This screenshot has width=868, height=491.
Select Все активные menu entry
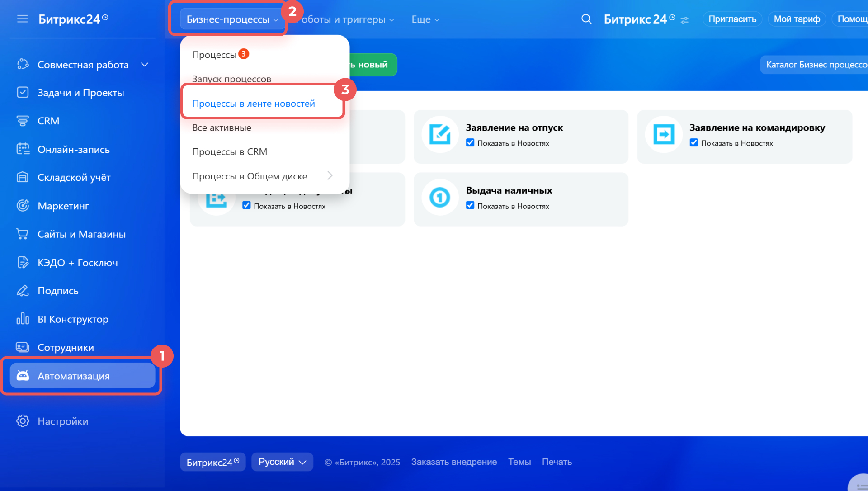click(222, 127)
